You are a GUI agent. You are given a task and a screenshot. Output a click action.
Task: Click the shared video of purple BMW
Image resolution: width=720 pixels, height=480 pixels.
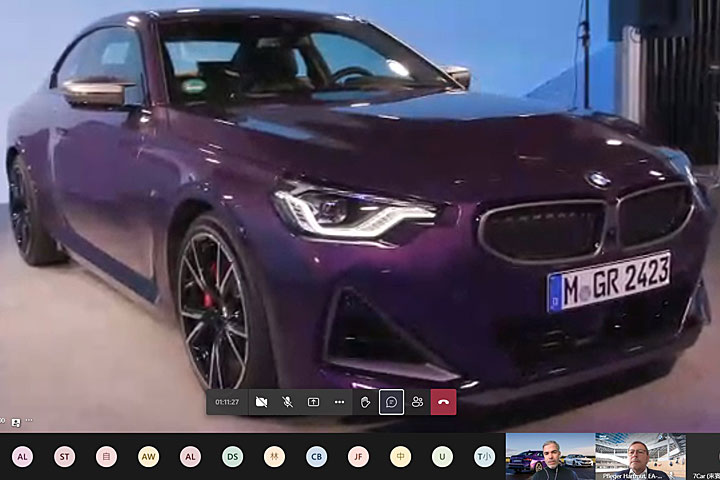tap(360, 216)
